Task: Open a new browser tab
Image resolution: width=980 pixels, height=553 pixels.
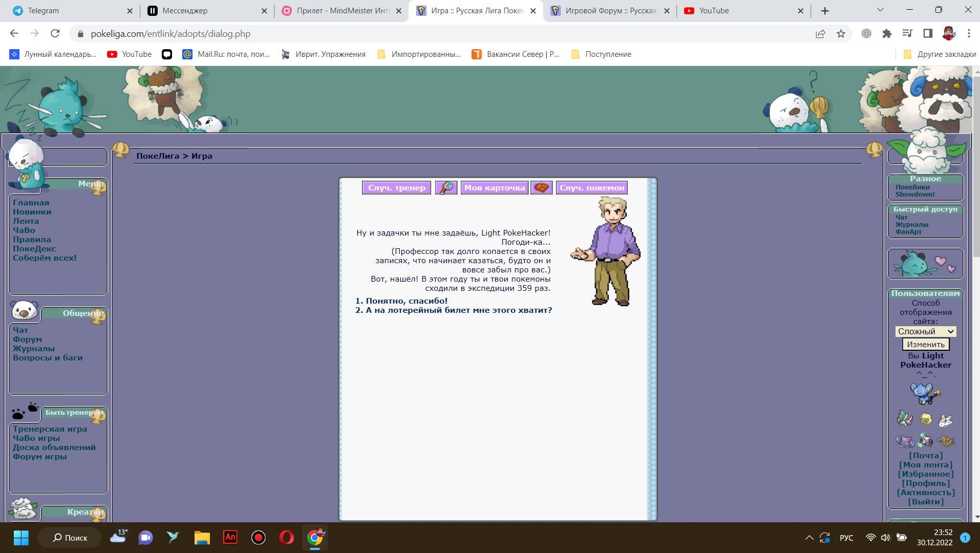Action: tap(825, 11)
